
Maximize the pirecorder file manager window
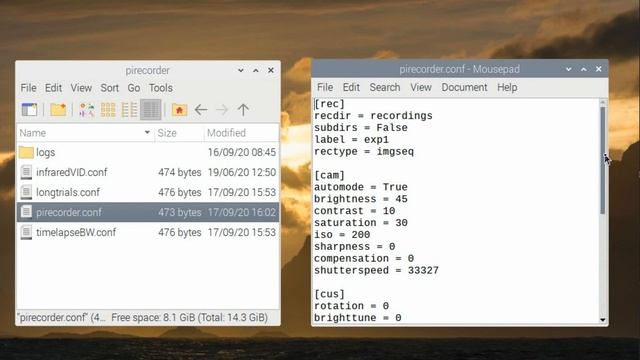[256, 70]
